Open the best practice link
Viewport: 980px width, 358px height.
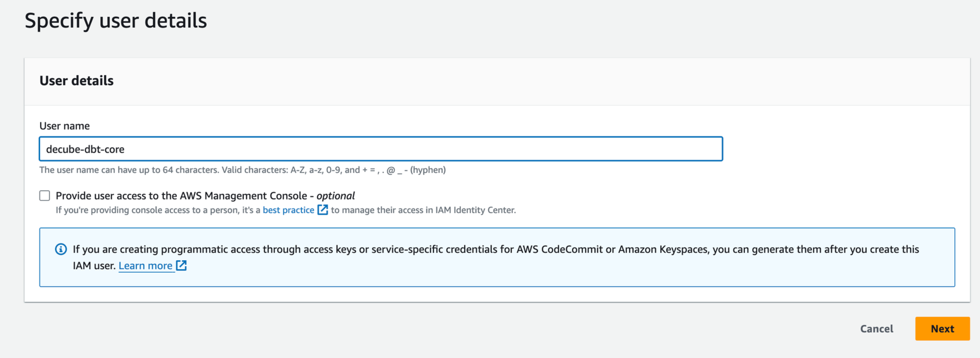[288, 210]
